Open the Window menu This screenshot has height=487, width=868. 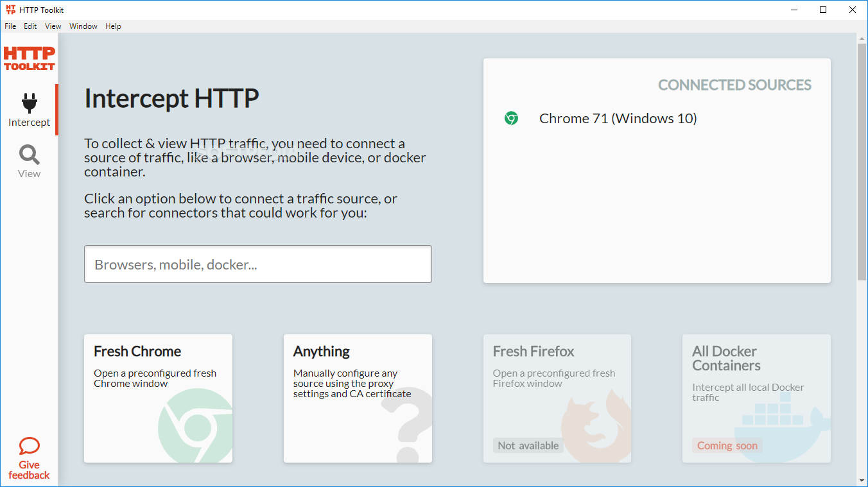(83, 26)
